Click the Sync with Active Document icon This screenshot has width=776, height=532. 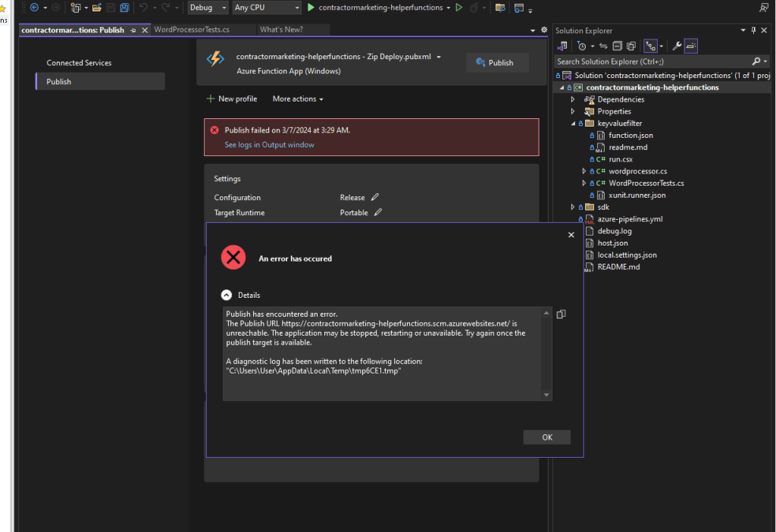pos(603,46)
